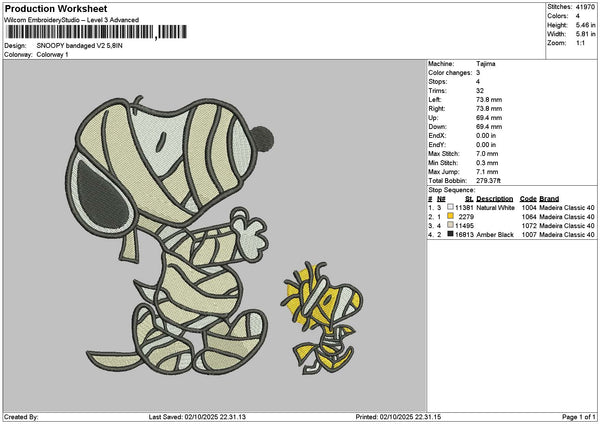Click stitch count '16813' in stop row 4
This screenshot has height=424, width=600.
pyautogui.click(x=465, y=235)
